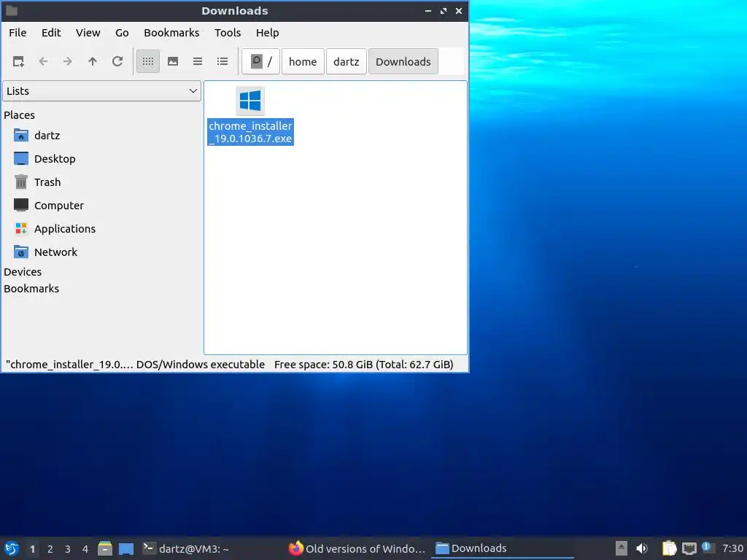
Task: Click the Places section header
Action: pyautogui.click(x=19, y=115)
